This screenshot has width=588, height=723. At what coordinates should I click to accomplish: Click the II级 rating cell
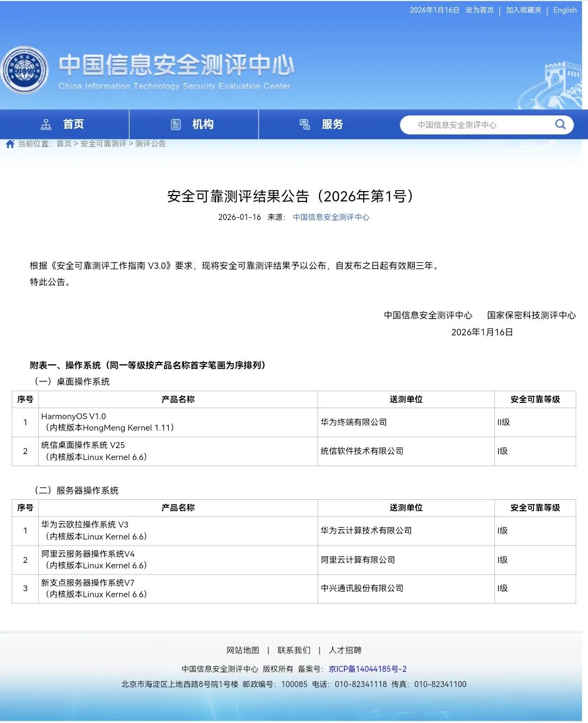[x=535, y=422]
